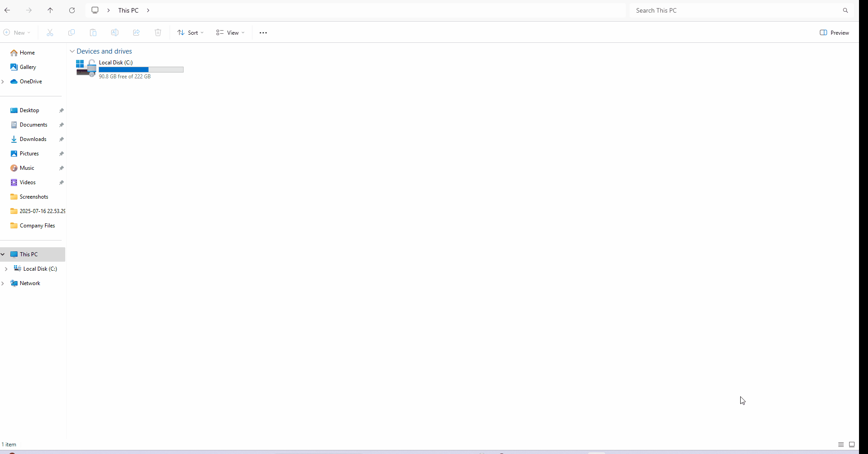
Task: Collapse the Devices and drives group
Action: click(72, 51)
